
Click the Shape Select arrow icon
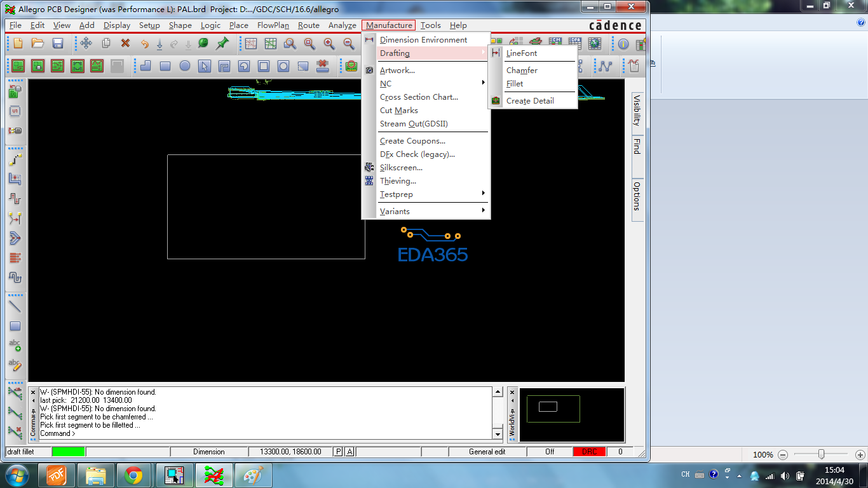(x=204, y=65)
